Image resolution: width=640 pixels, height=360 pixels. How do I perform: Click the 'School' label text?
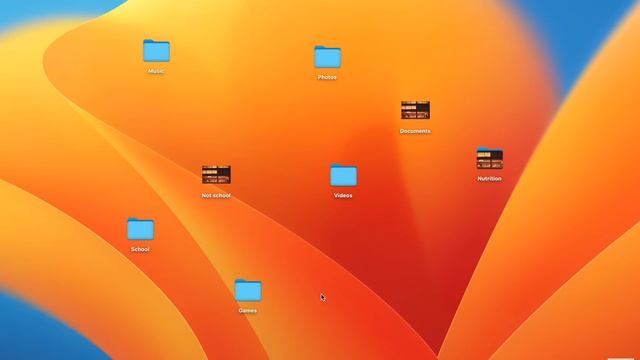pos(140,249)
